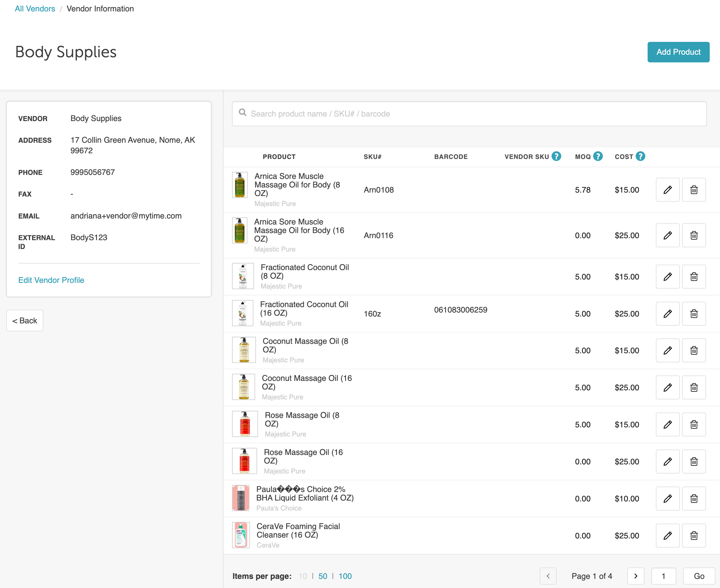
Task: Go to next page of products
Action: [x=635, y=576]
